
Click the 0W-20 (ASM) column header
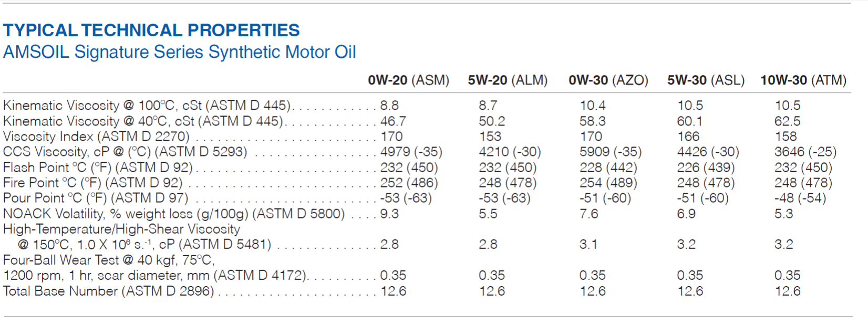tap(409, 80)
